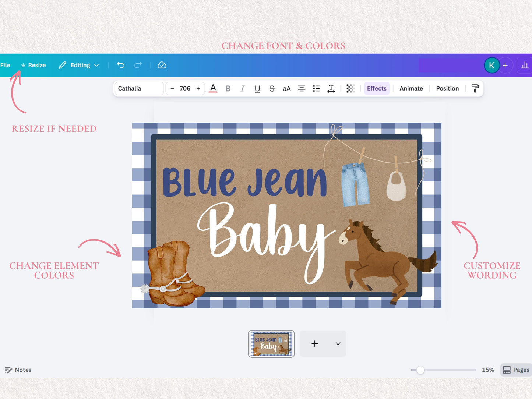Edit the font size value 706
The width and height of the screenshot is (532, 399).
tap(185, 88)
